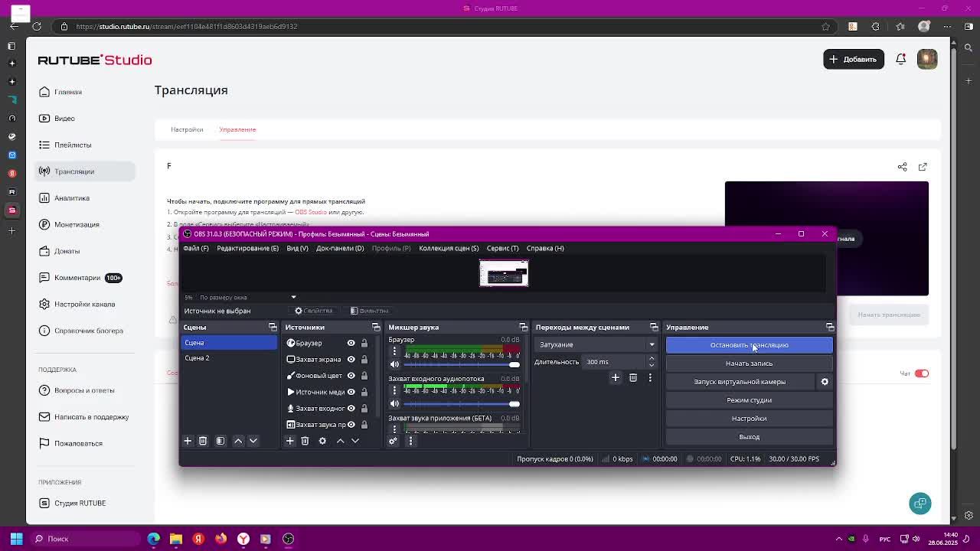Select Сцена 2 in scenes list
The width and height of the screenshot is (980, 551).
(x=229, y=358)
